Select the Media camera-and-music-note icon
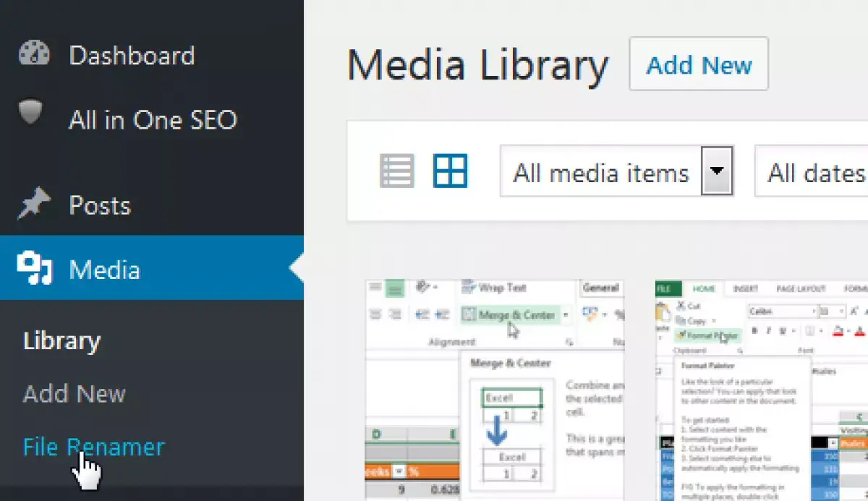This screenshot has height=501, width=868. pyautogui.click(x=34, y=269)
